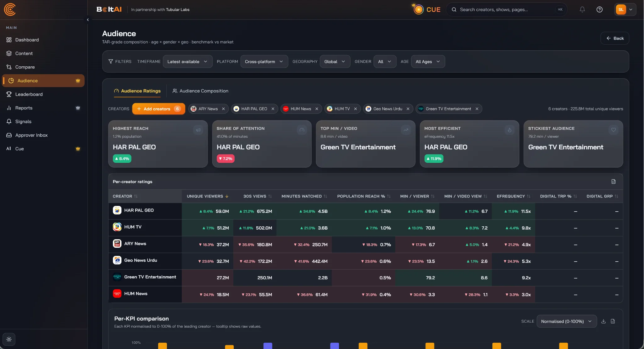The height and width of the screenshot is (349, 644).
Task: Collapse the sidebar with the chevron
Action: 88,19
